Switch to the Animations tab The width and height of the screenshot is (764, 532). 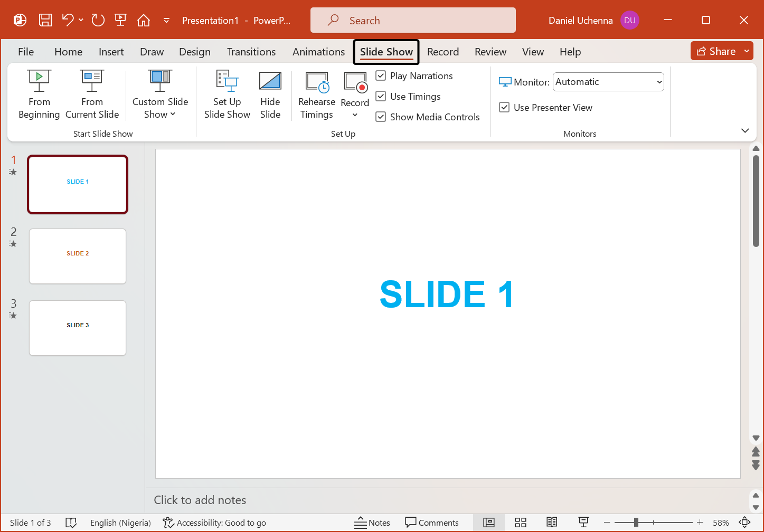pyautogui.click(x=318, y=52)
